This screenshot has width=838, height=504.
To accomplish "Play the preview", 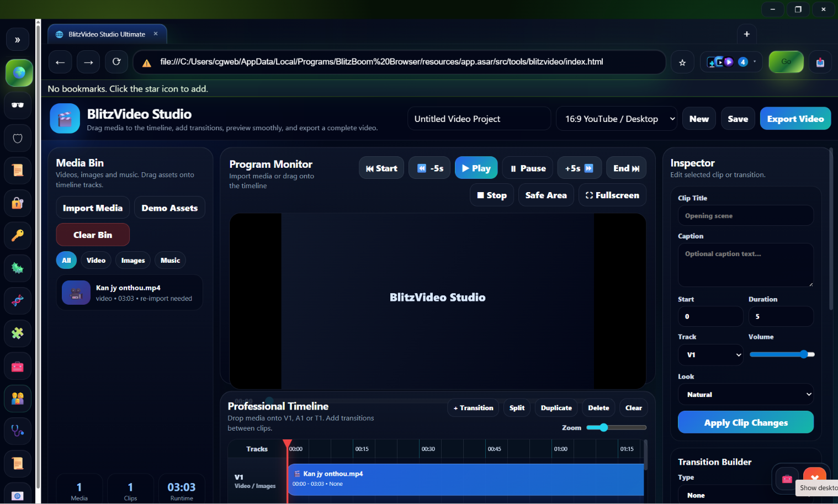I will pos(476,168).
